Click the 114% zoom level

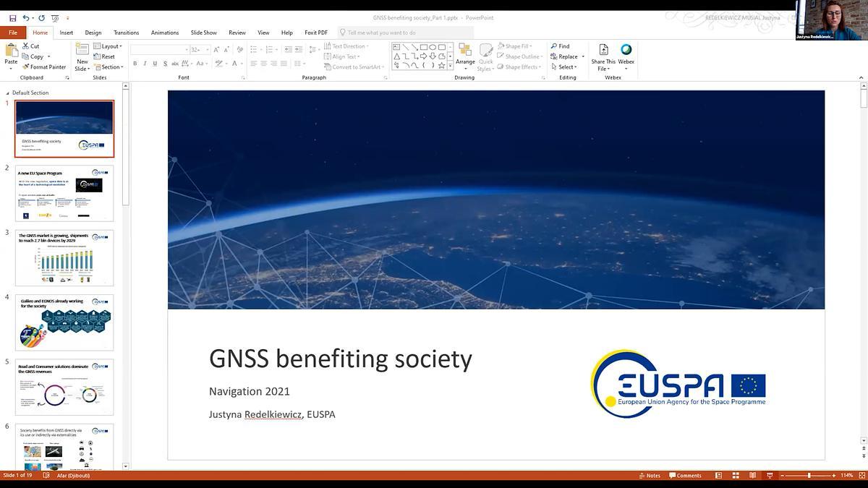coord(847,476)
